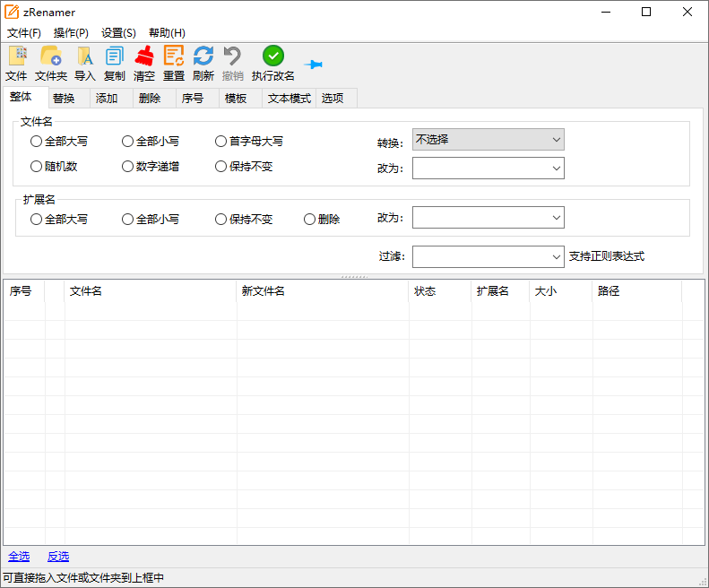Click the 大小 column header

[x=561, y=290]
